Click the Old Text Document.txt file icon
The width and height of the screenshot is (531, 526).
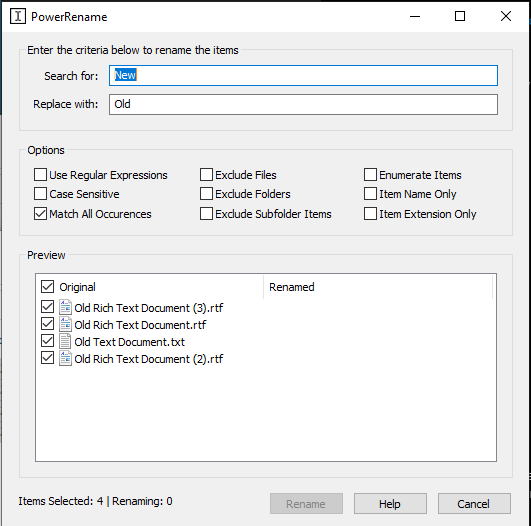(65, 341)
